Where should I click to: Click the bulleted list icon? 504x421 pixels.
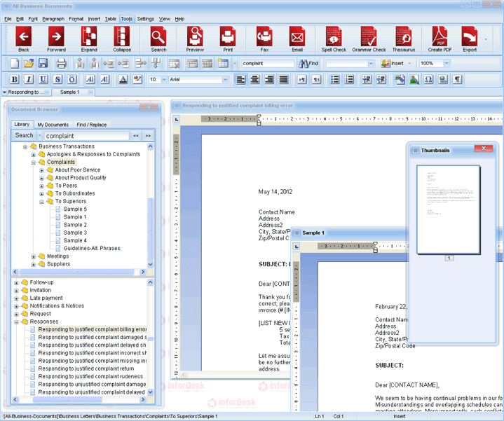334,79
